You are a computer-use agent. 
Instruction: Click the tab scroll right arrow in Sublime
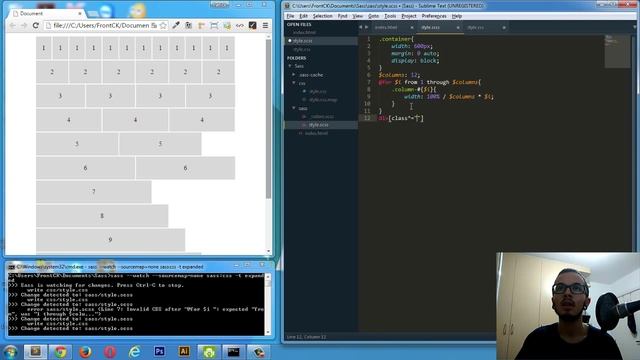366,27
